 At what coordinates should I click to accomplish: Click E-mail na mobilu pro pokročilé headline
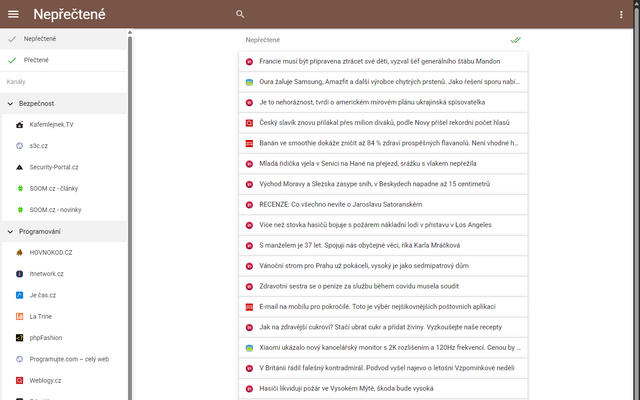[x=377, y=307]
